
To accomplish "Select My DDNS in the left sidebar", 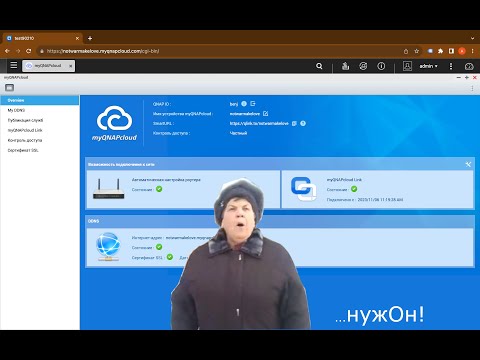I will point(40,110).
